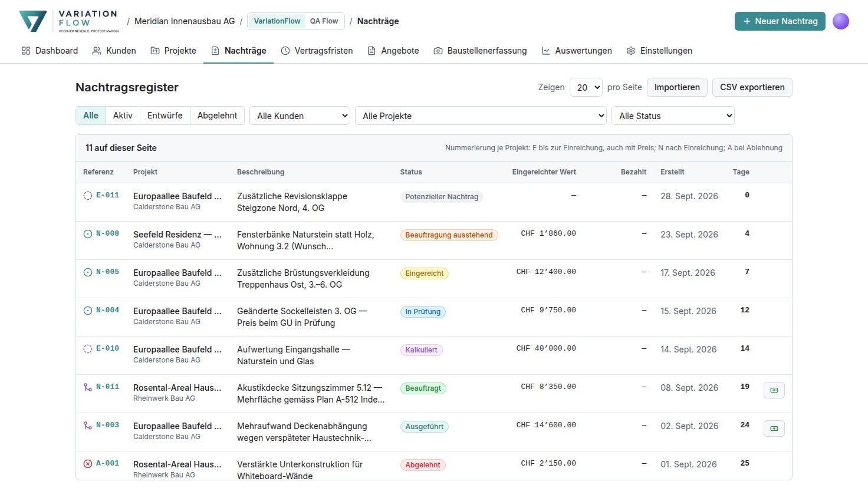
Task: Show only Entwürfe entries
Action: pos(165,116)
